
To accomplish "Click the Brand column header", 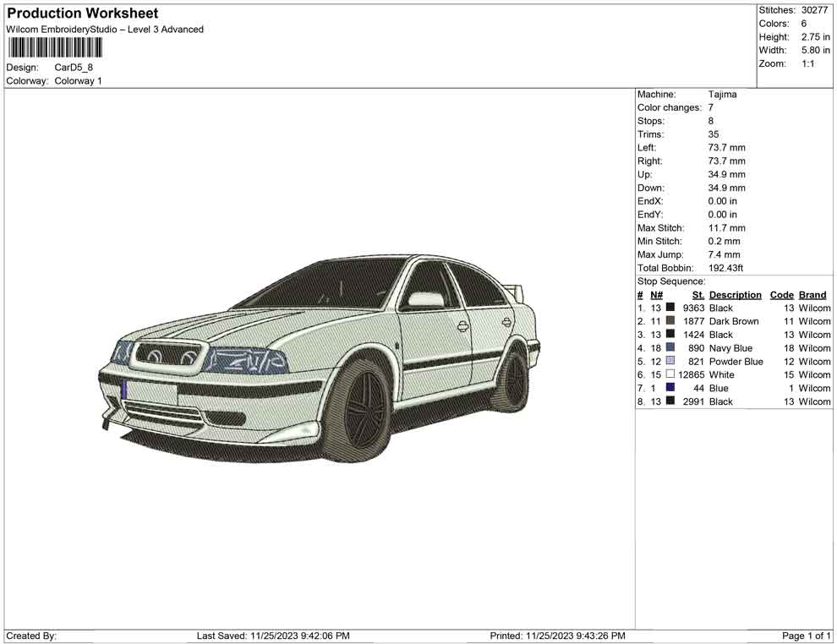I will pos(812,294).
